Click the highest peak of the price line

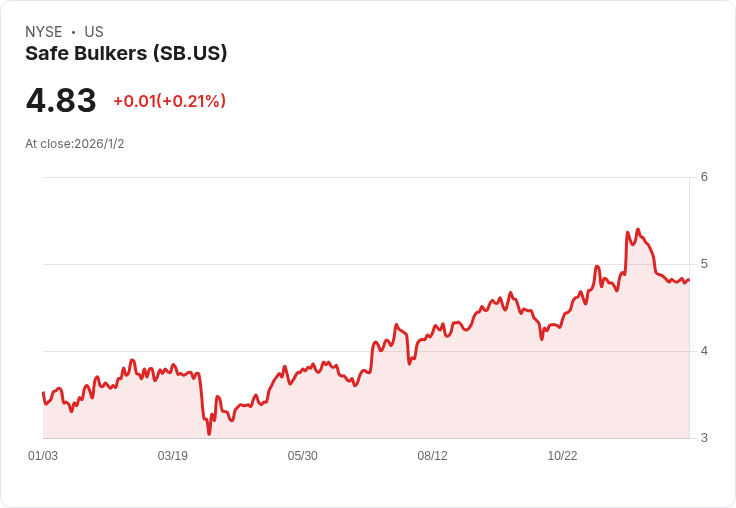pyautogui.click(x=638, y=229)
